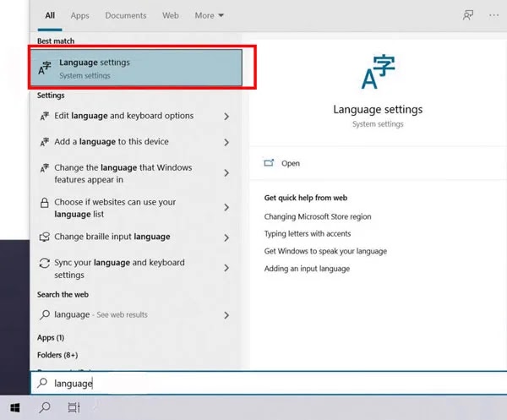The height and width of the screenshot is (420, 507).
Task: Click the magnifier icon beside web result
Action: pyautogui.click(x=44, y=314)
